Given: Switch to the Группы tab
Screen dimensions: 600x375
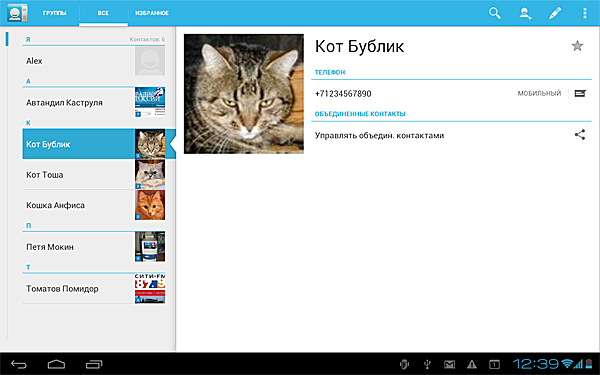Looking at the screenshot, I should tap(54, 13).
